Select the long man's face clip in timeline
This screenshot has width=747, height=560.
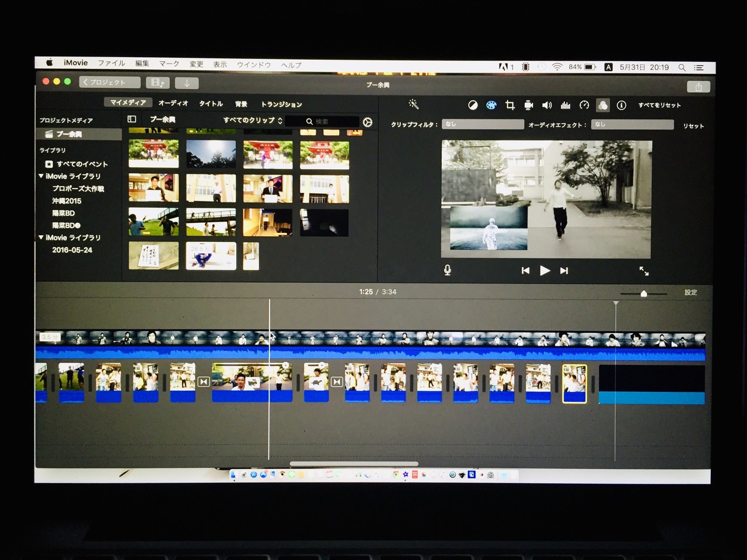(x=252, y=383)
